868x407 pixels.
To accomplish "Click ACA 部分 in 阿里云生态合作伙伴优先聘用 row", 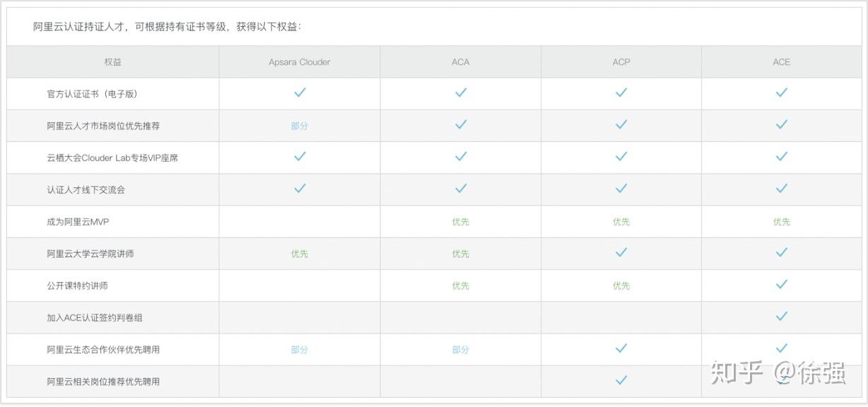I will click(x=461, y=350).
